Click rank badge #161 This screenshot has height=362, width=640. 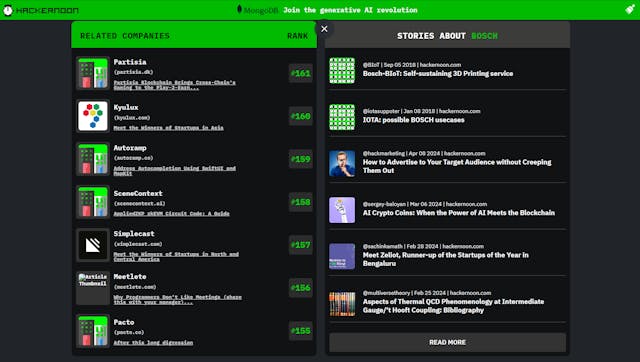301,73
